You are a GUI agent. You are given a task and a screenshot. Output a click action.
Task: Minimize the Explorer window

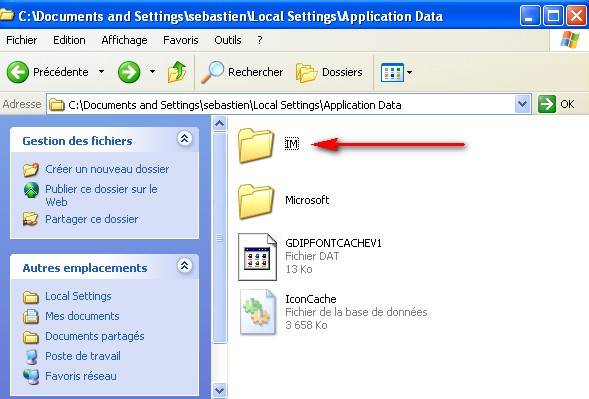coord(530,15)
